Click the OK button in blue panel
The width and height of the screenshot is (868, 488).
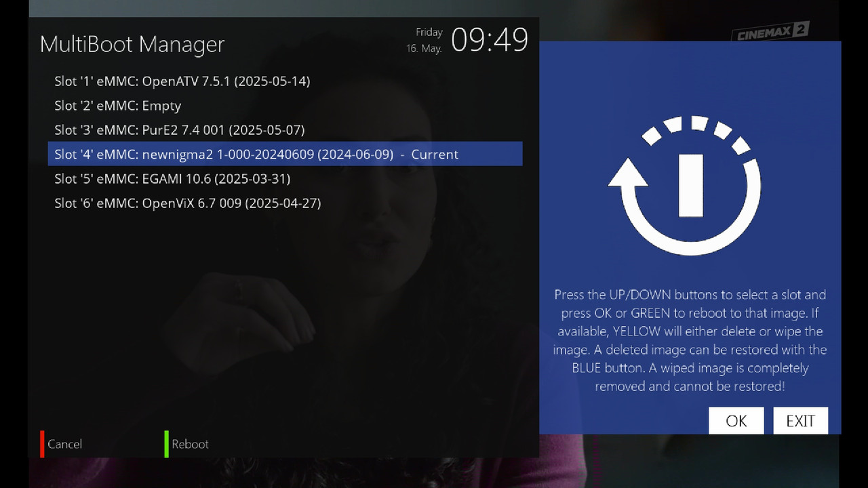pyautogui.click(x=736, y=421)
